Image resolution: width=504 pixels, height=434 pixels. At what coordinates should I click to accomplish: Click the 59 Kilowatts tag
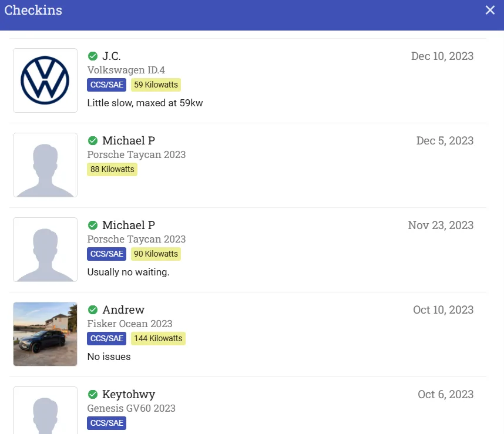coord(156,85)
